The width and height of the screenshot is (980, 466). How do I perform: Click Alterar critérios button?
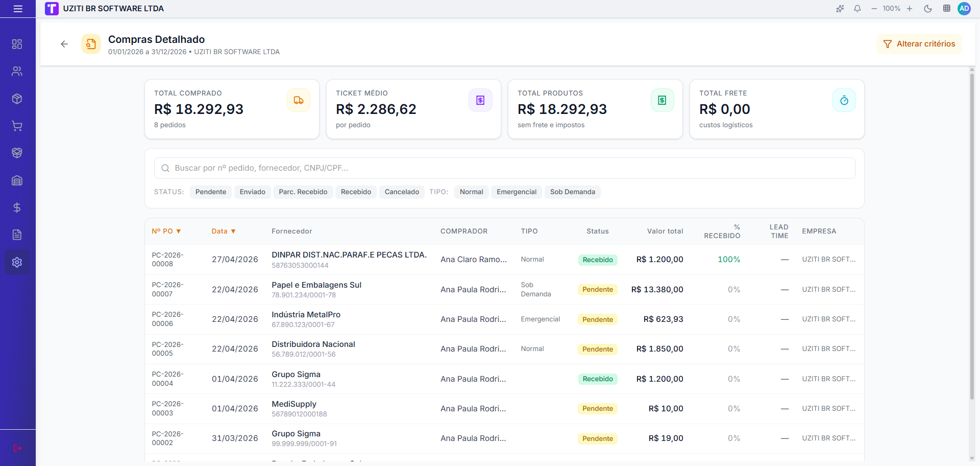pyautogui.click(x=919, y=44)
